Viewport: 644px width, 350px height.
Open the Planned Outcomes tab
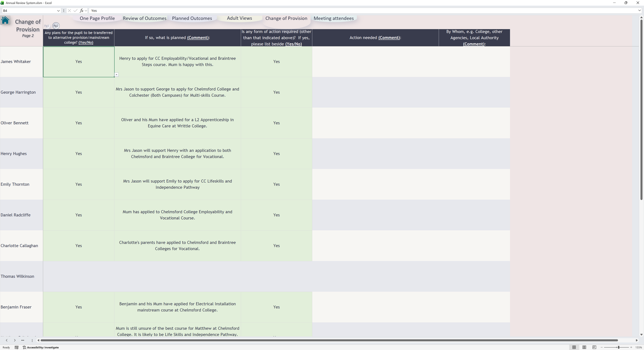192,18
